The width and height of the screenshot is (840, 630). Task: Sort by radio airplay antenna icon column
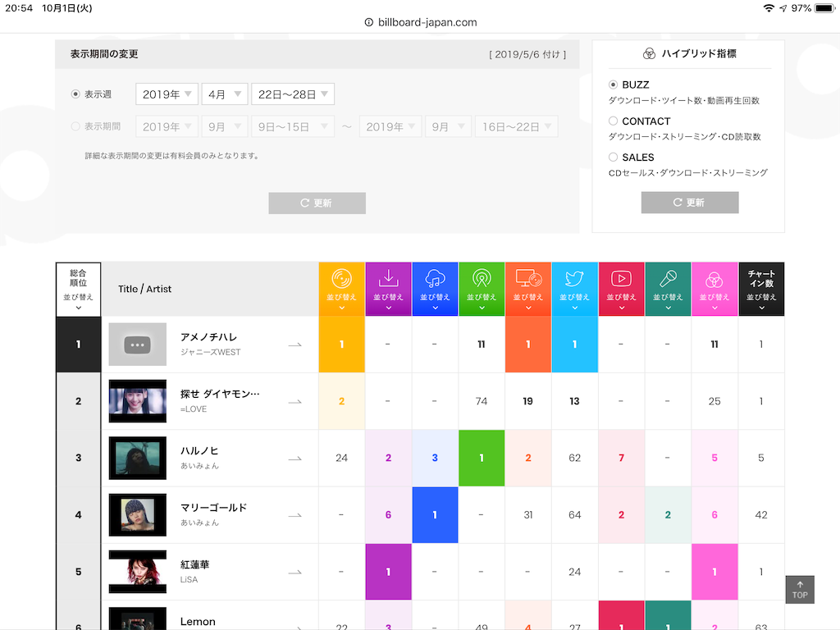pos(482,290)
